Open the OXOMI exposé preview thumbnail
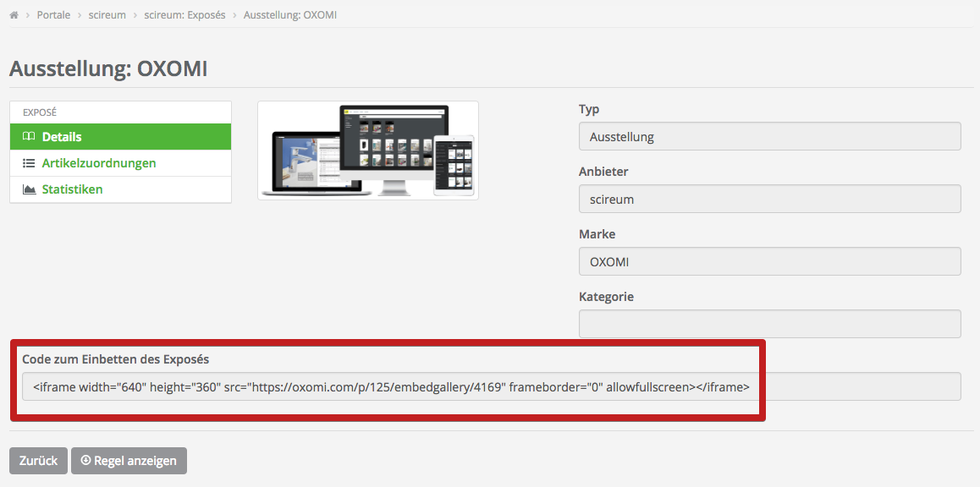Screen dimensions: 980x487 tap(368, 150)
